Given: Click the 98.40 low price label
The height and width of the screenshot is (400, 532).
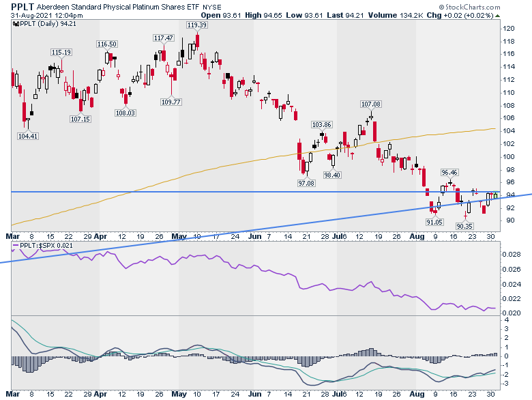Looking at the screenshot, I should (x=332, y=175).
